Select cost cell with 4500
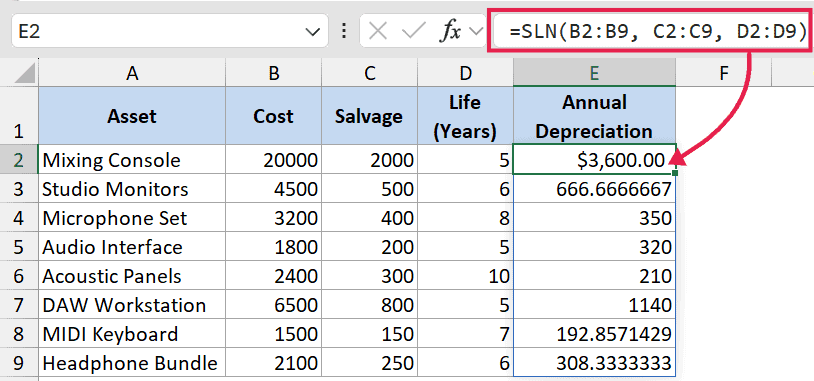This screenshot has width=814, height=381. 274,188
